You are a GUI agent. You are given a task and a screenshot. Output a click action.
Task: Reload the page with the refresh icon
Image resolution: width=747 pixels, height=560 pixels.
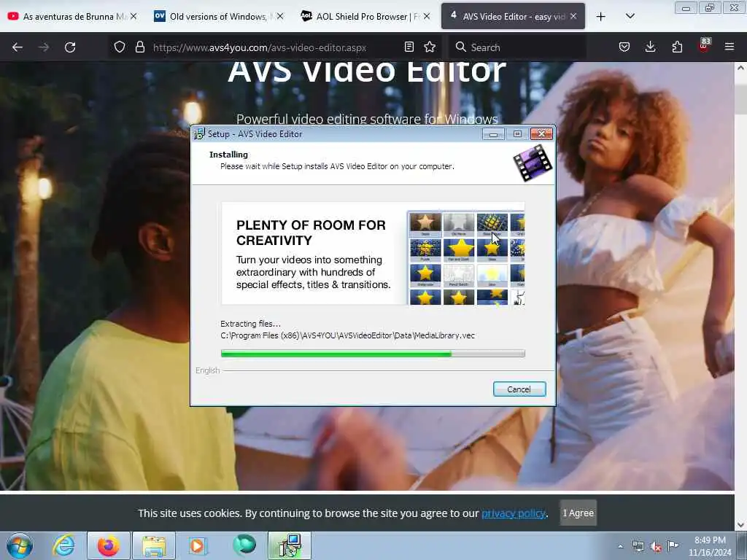click(x=70, y=47)
